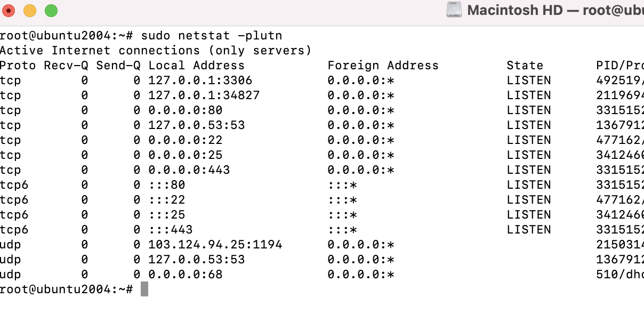
Task: Click the 127.0.0.1:34827 local address
Action: [x=204, y=95]
